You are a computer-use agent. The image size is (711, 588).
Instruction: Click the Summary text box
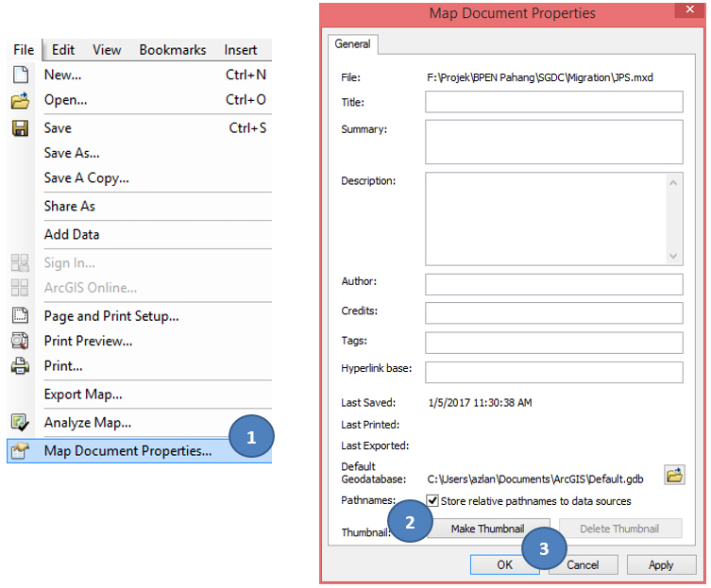pyautogui.click(x=554, y=142)
